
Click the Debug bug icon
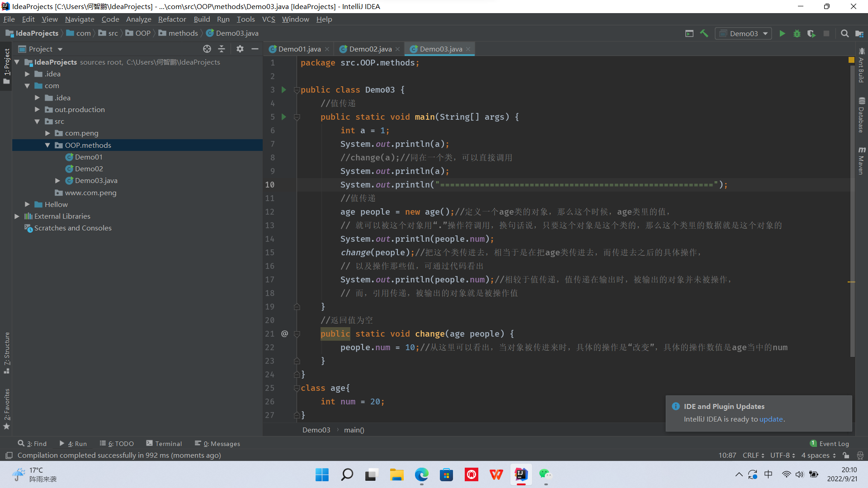pos(797,33)
